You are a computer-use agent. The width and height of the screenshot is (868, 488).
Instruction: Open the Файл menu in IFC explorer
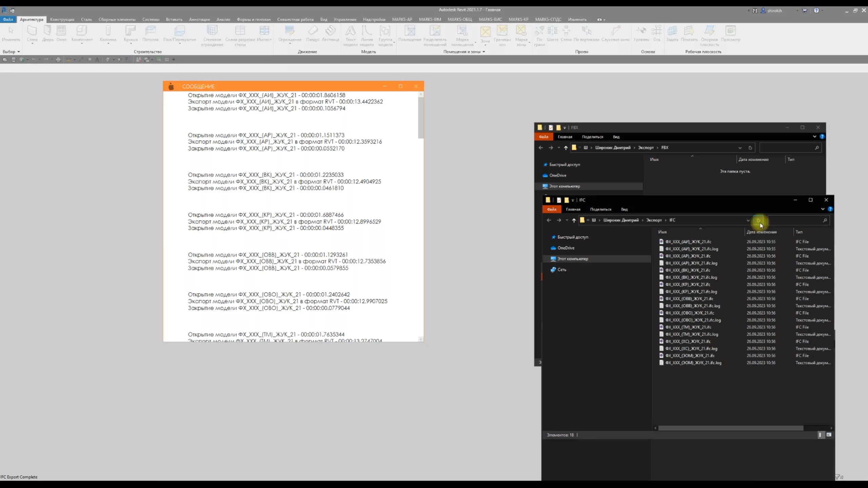tap(551, 209)
